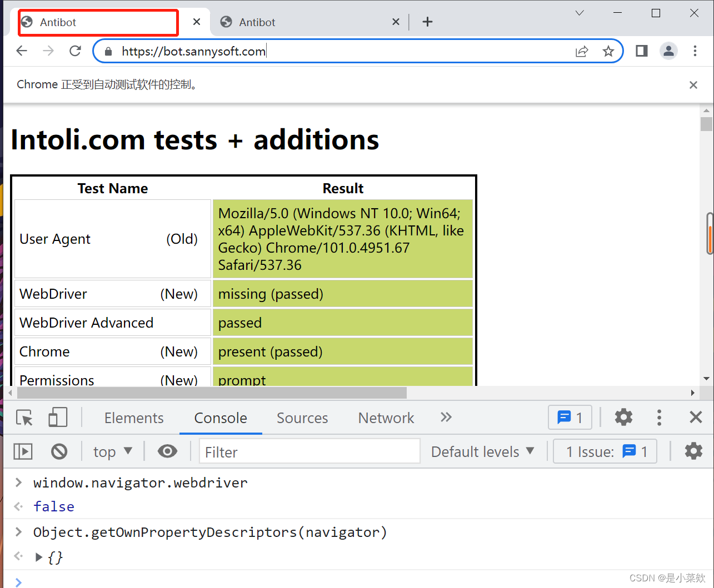
Task: Close the second Antibot tab
Action: [396, 22]
